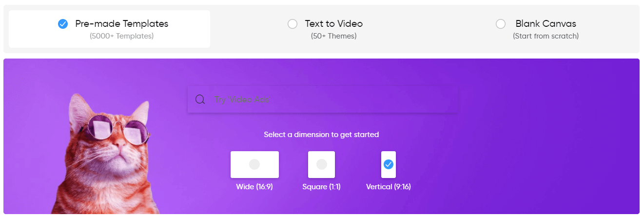The image size is (644, 218).
Task: Choose the 'Wide (16:9)' label
Action: click(254, 187)
